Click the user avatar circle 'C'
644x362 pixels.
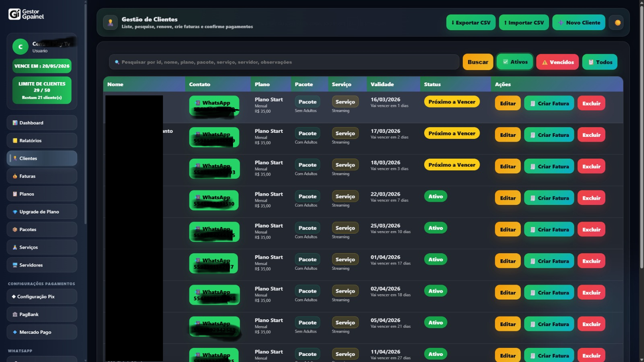click(x=20, y=47)
